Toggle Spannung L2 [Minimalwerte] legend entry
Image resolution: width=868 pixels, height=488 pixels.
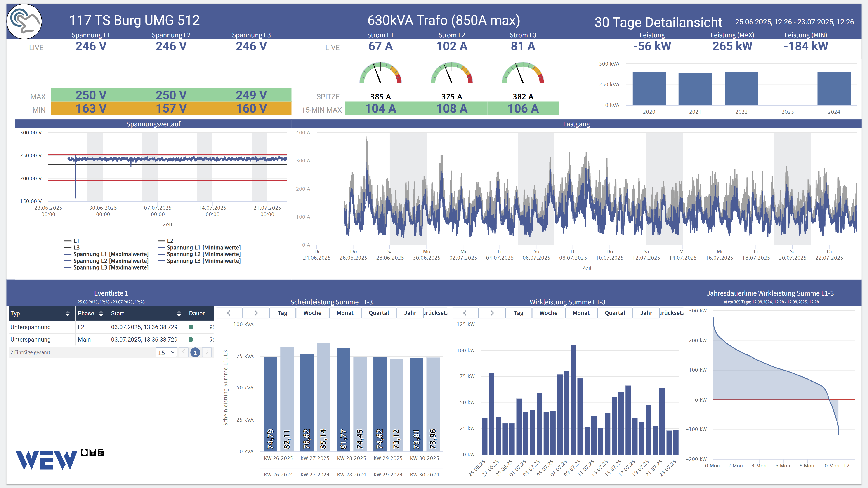[x=203, y=254]
